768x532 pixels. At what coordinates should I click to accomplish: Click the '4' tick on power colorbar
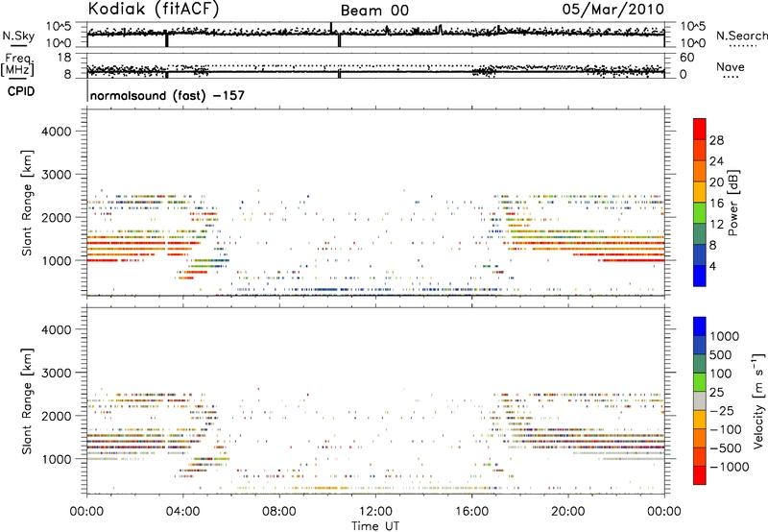pyautogui.click(x=712, y=267)
